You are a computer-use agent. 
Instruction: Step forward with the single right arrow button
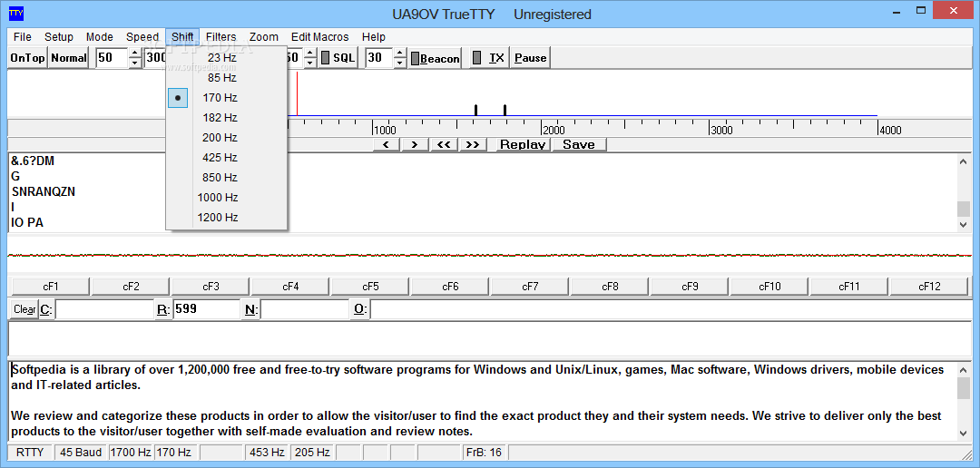point(415,144)
